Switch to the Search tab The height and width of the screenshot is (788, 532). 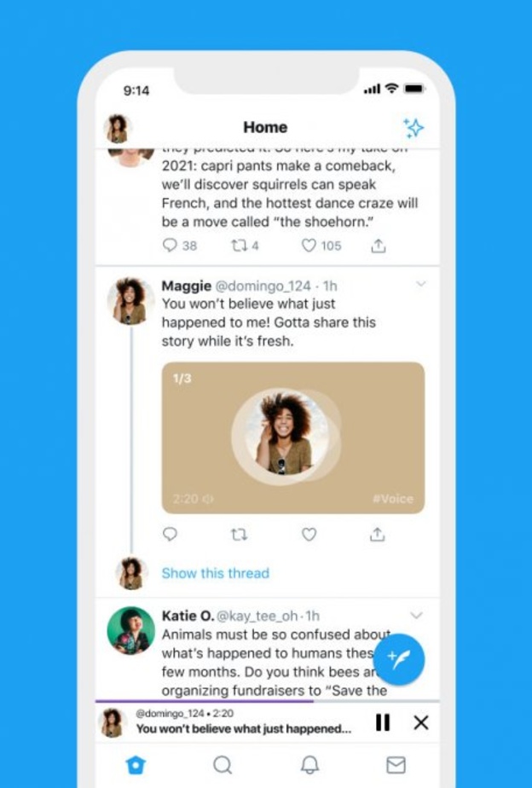[223, 765]
